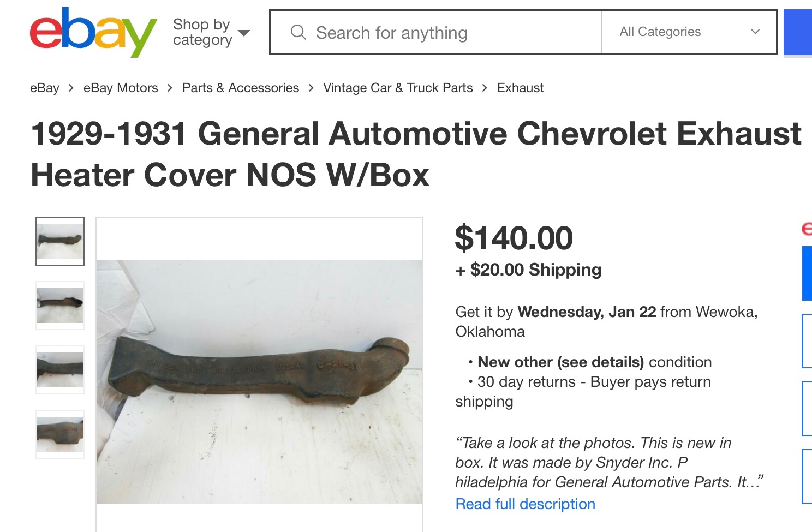The image size is (812, 532).
Task: Open Vintage Car & Truck Parts breadcrumb
Action: click(398, 88)
